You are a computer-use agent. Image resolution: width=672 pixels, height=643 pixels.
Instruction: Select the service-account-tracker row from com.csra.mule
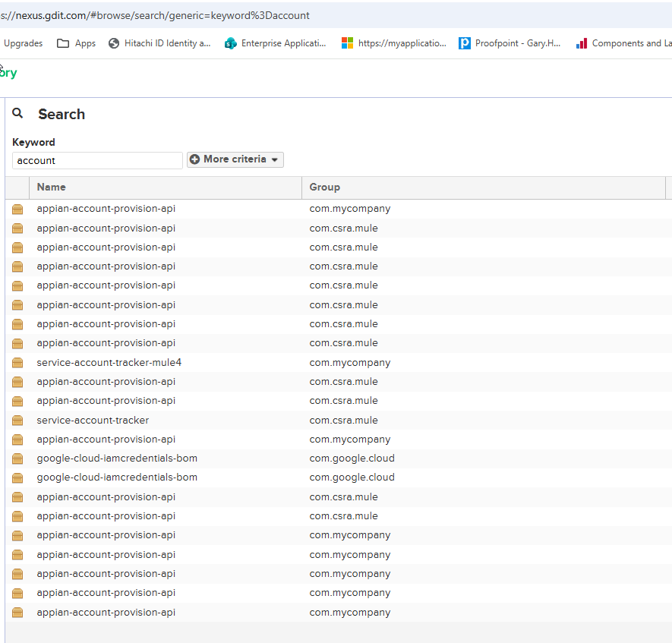(x=93, y=421)
